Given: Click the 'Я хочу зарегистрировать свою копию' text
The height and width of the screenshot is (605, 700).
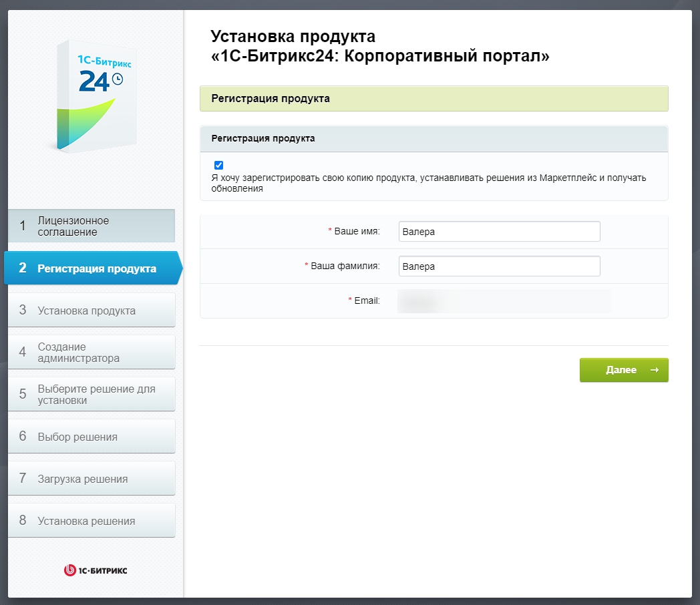Looking at the screenshot, I should [429, 183].
